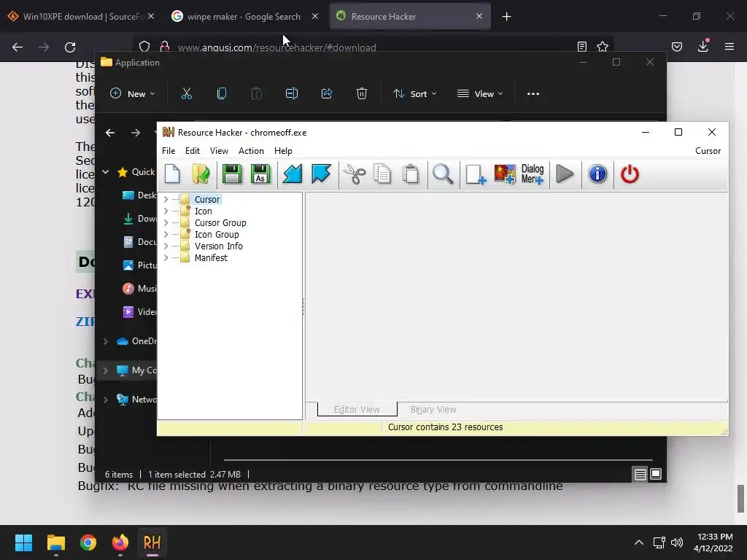The height and width of the screenshot is (560, 747).
Task: Open new tab with plus button
Action: (506, 17)
